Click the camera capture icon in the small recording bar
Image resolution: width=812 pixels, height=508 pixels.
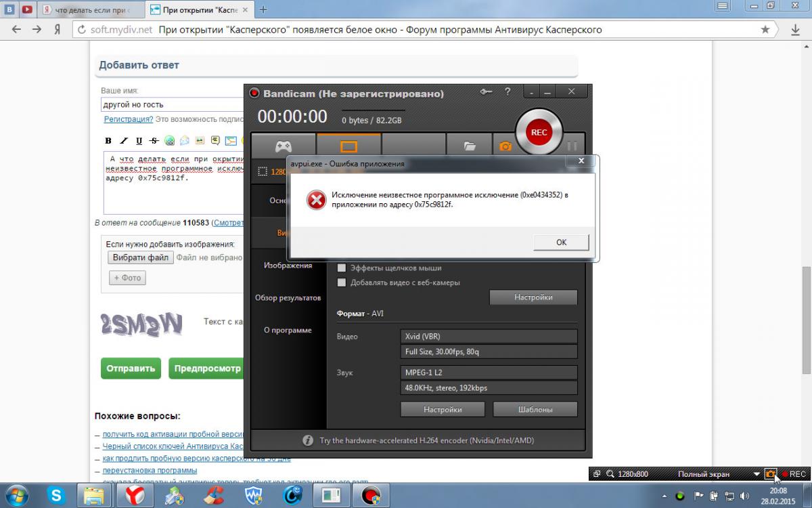click(770, 474)
